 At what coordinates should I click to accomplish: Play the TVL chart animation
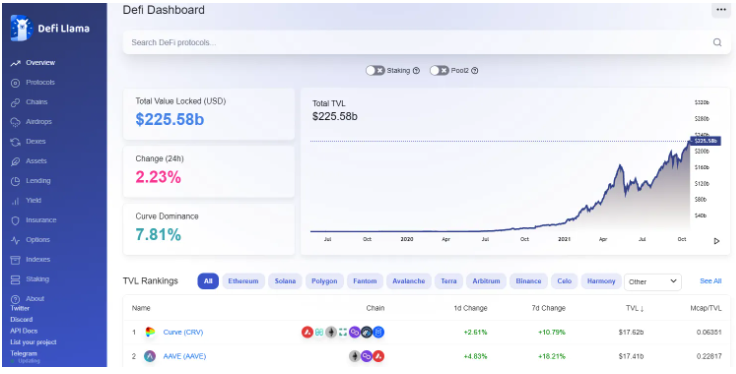(716, 241)
